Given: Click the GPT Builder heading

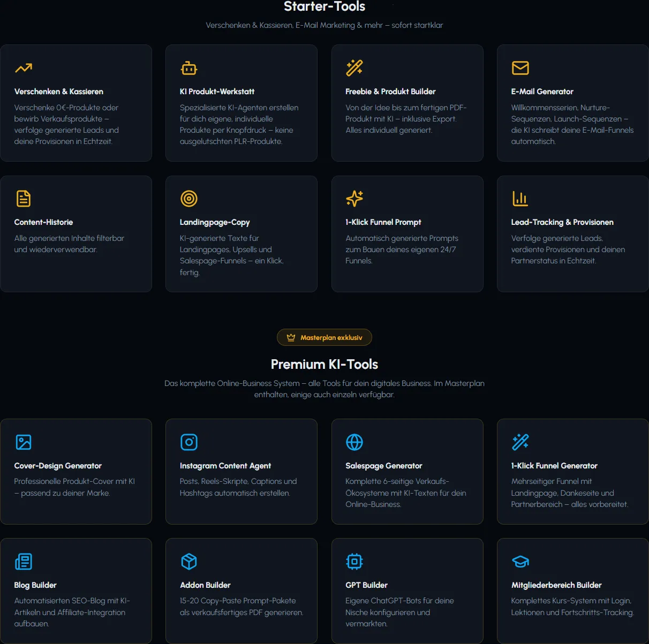Looking at the screenshot, I should point(366,585).
